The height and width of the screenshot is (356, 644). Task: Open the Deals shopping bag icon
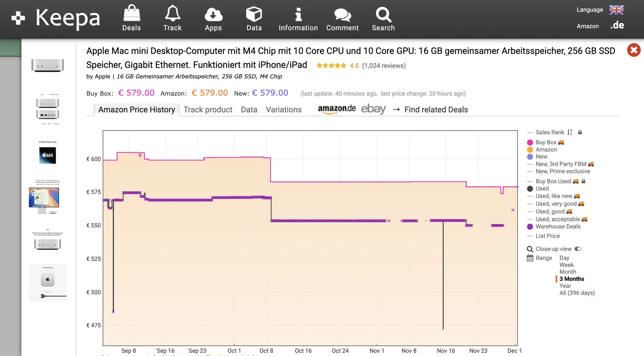pos(131,14)
